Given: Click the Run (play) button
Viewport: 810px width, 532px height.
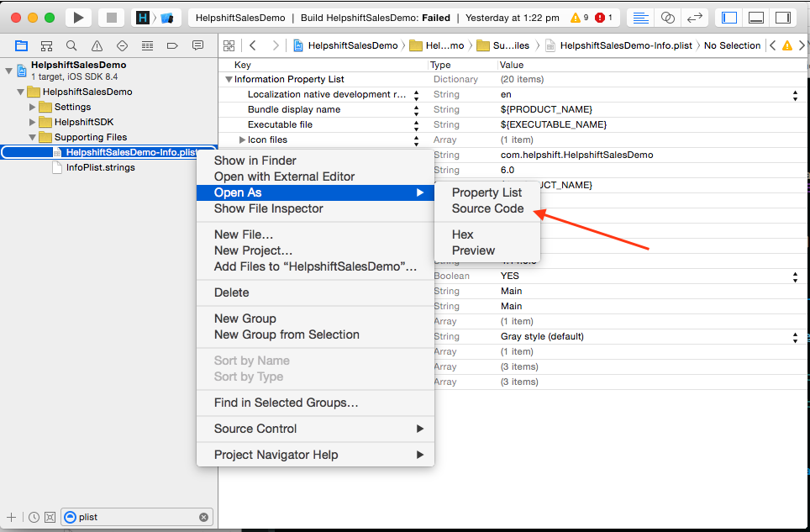Looking at the screenshot, I should click(x=77, y=17).
